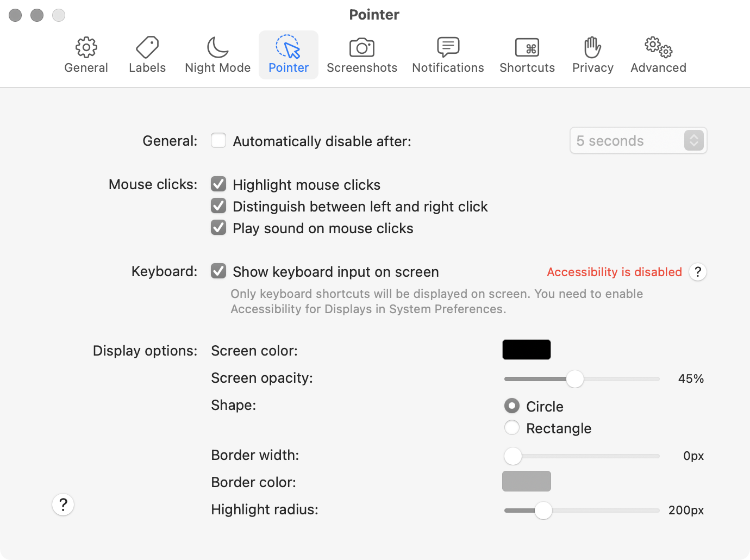This screenshot has width=750, height=560.
Task: Open the 5 seconds duration dropdown
Action: [638, 141]
